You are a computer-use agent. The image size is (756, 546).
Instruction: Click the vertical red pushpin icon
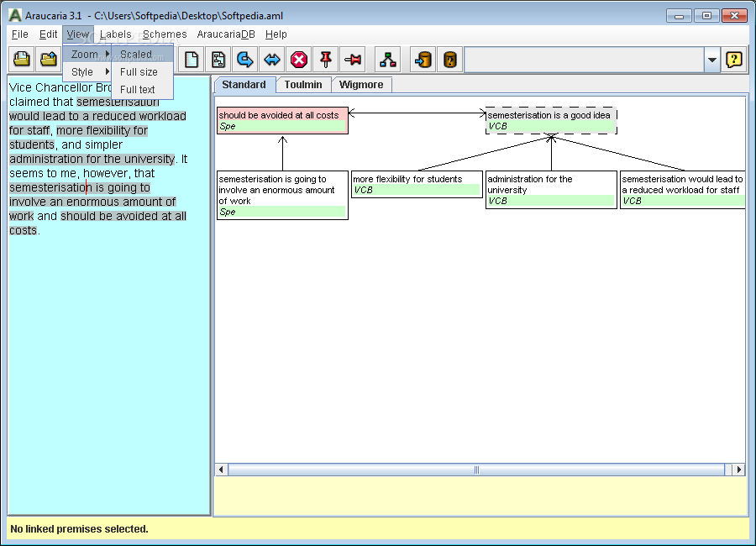coord(326,60)
